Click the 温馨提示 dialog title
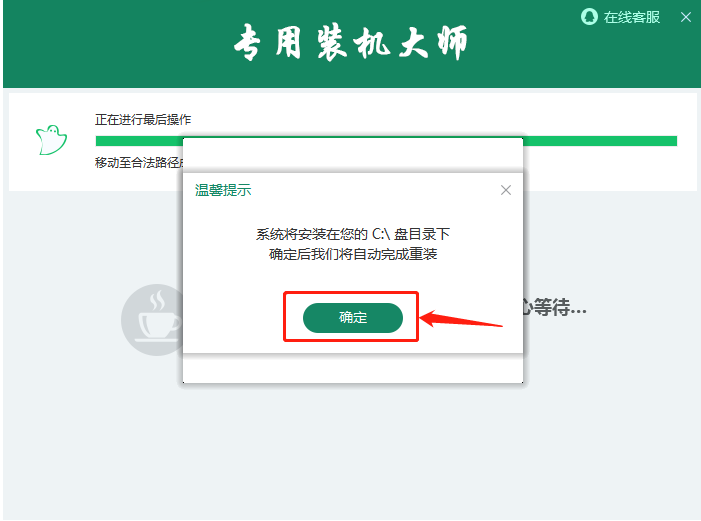 click(x=223, y=190)
